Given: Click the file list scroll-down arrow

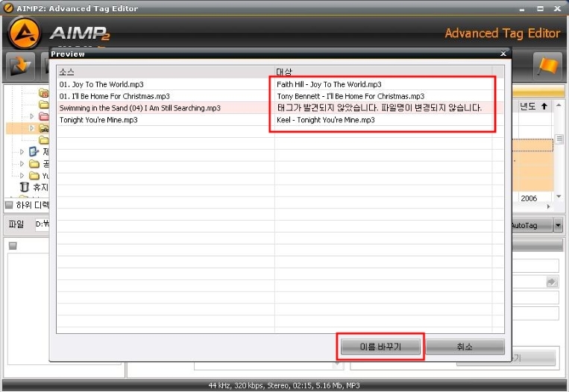Looking at the screenshot, I should pyautogui.click(x=559, y=196).
